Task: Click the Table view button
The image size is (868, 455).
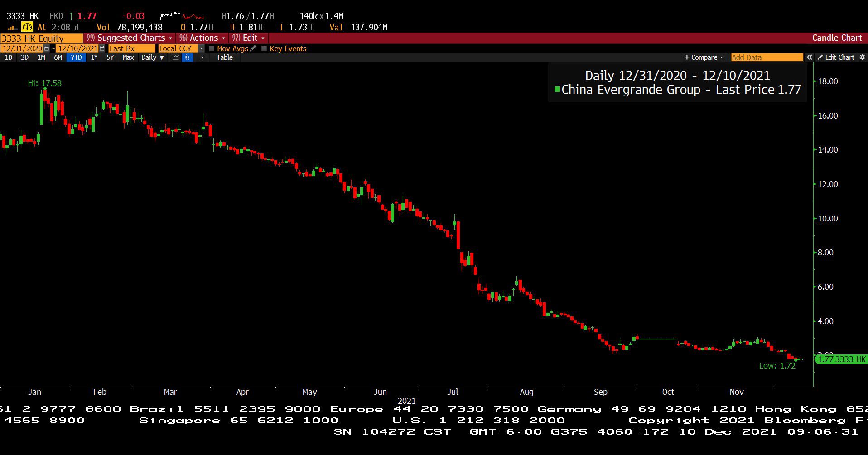Action: [225, 57]
